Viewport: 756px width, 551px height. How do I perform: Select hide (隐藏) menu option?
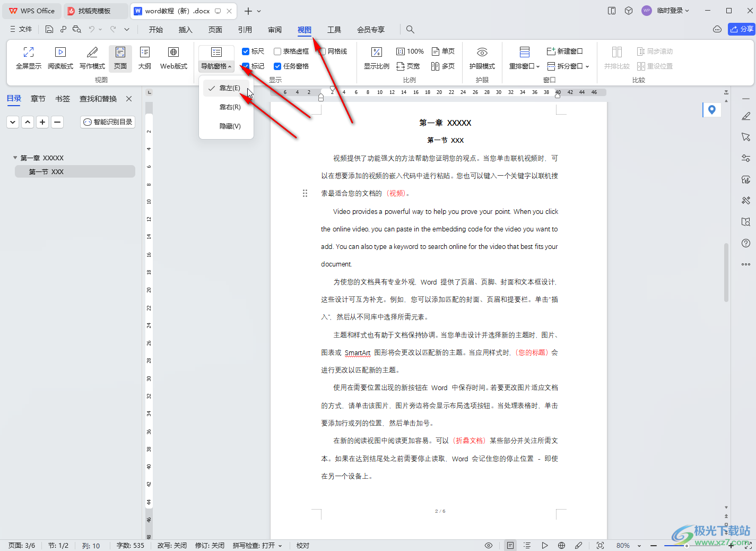227,126
